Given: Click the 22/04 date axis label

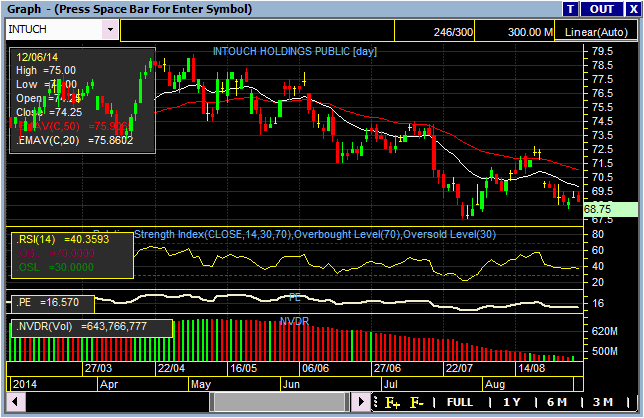Looking at the screenshot, I should pyautogui.click(x=171, y=368).
